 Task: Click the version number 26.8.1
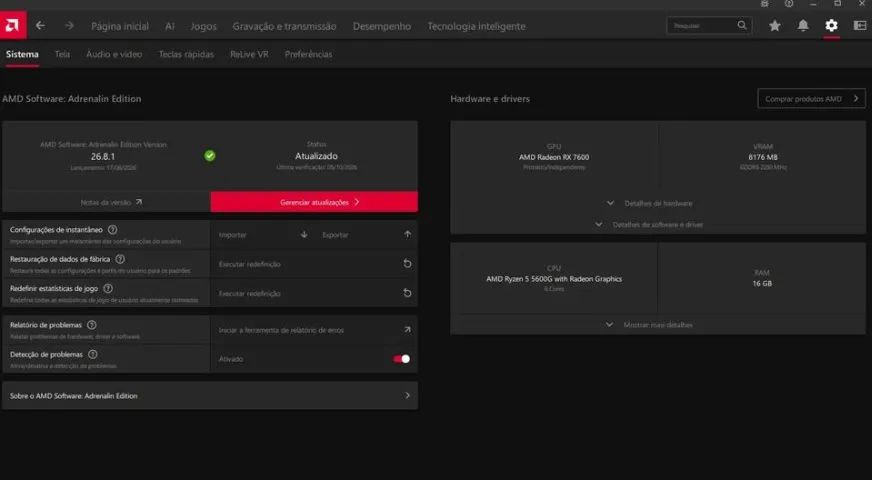pyautogui.click(x=103, y=156)
